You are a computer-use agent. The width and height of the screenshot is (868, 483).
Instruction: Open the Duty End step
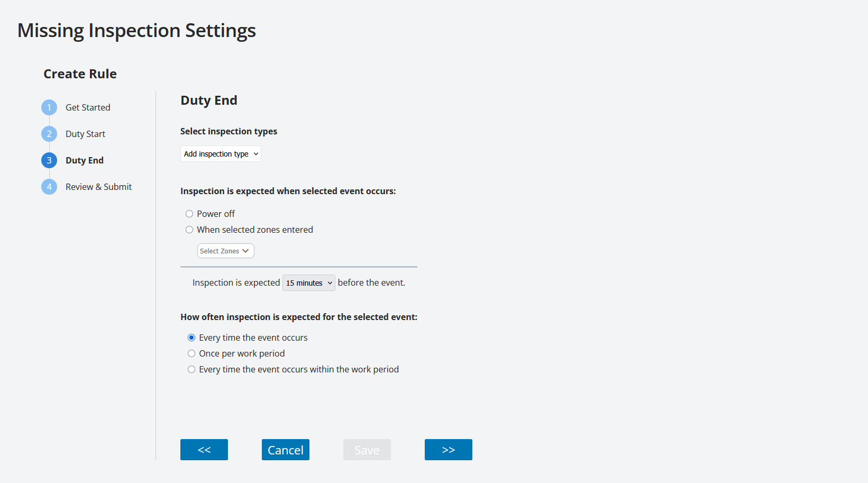click(84, 160)
